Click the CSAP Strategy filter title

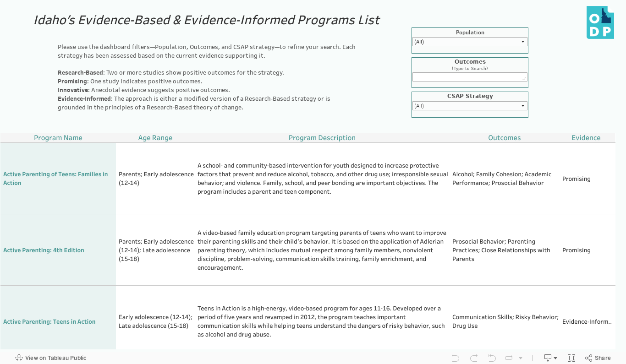[470, 96]
